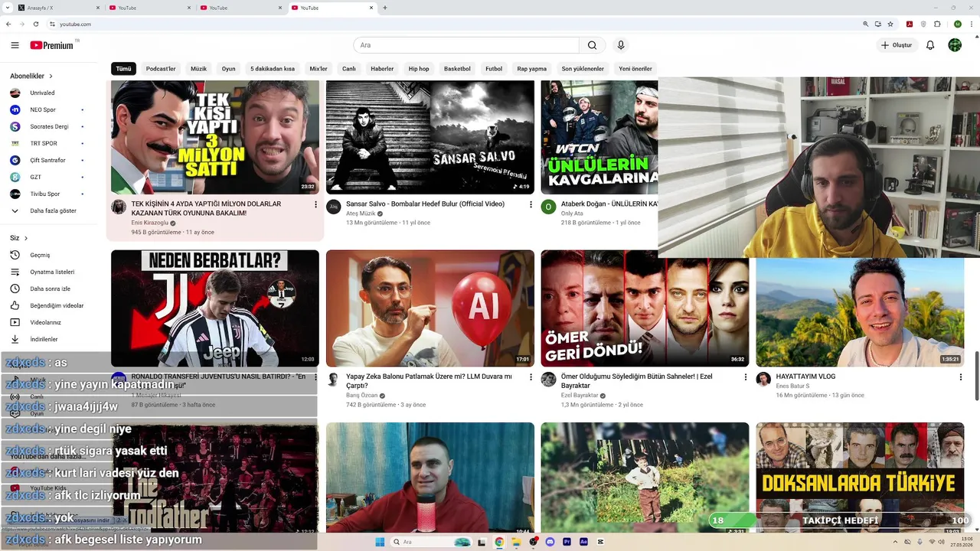
Task: Open the notifications bell
Action: click(x=930, y=45)
